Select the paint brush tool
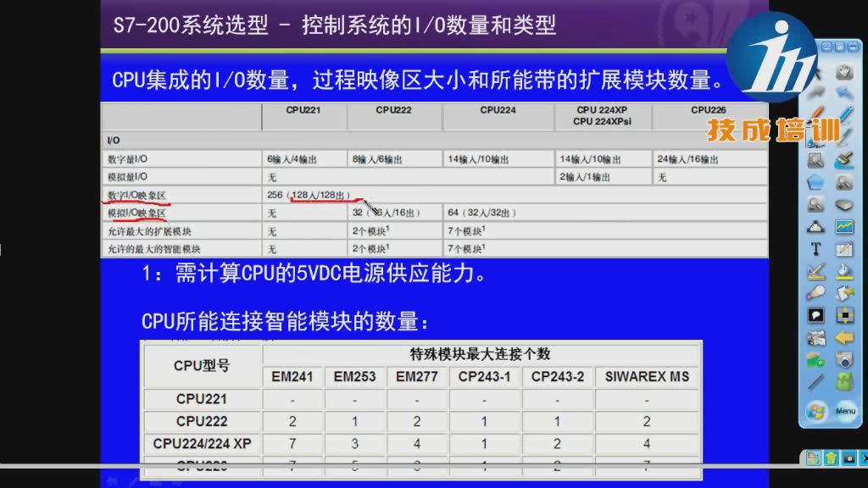The width and height of the screenshot is (868, 488). (844, 160)
